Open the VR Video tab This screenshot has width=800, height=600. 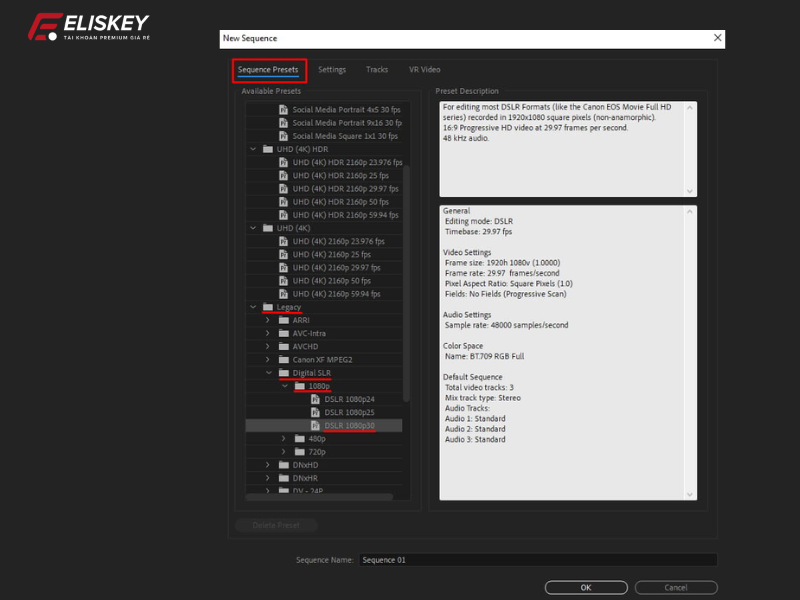[424, 70]
